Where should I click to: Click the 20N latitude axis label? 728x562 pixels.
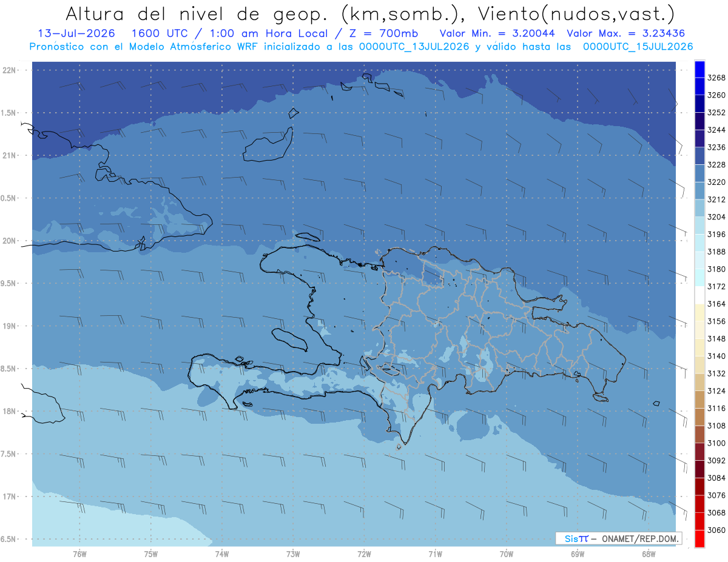pyautogui.click(x=9, y=241)
